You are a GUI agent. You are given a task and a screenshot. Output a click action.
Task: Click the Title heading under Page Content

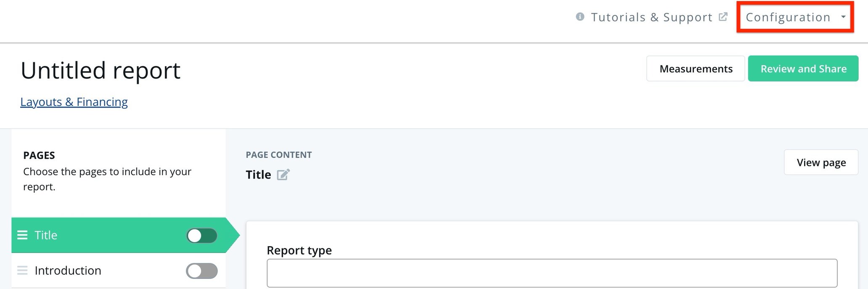pos(258,174)
